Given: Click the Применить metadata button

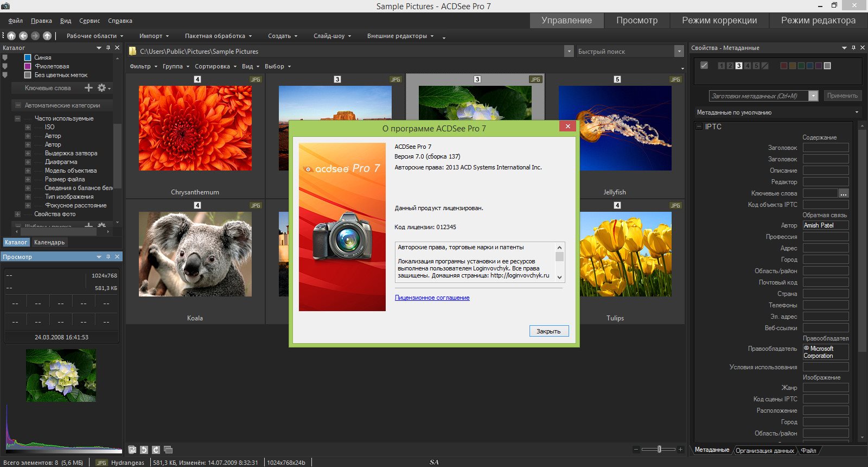Looking at the screenshot, I should 843,96.
